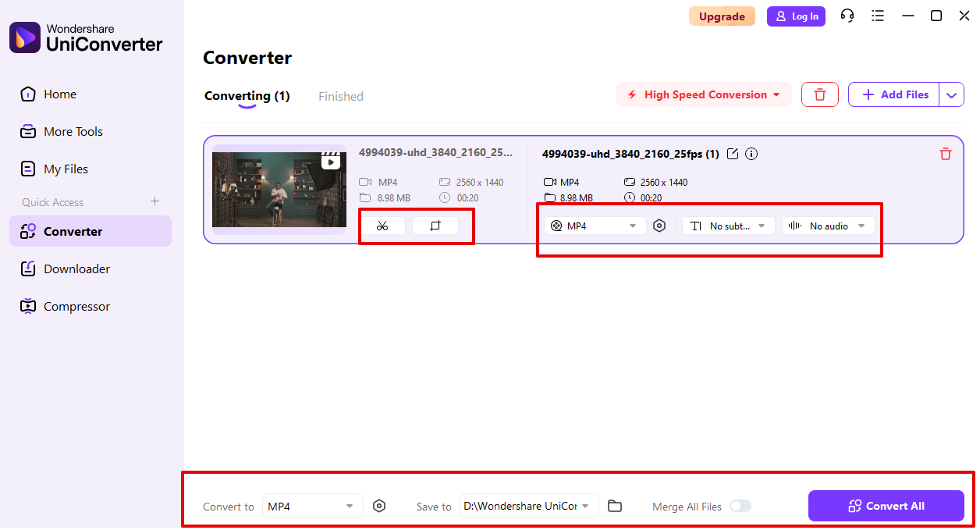Open the Compressor from the sidebar
This screenshot has width=980, height=530.
[76, 306]
